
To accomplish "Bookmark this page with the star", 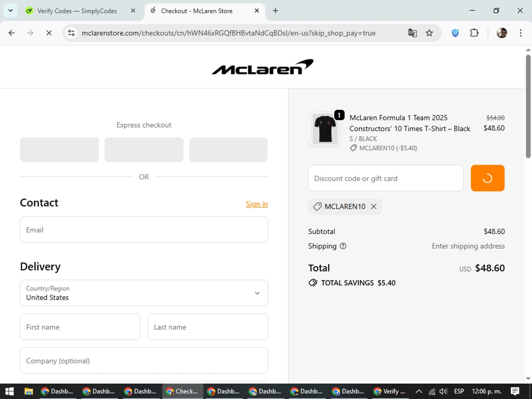I will pyautogui.click(x=430, y=33).
